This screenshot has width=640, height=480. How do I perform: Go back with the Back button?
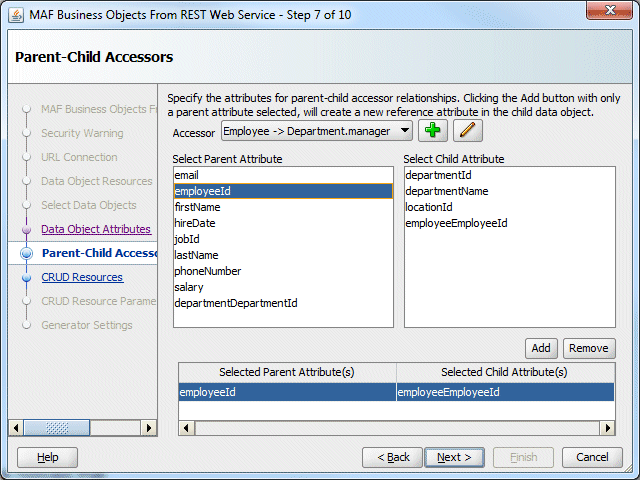[392, 457]
